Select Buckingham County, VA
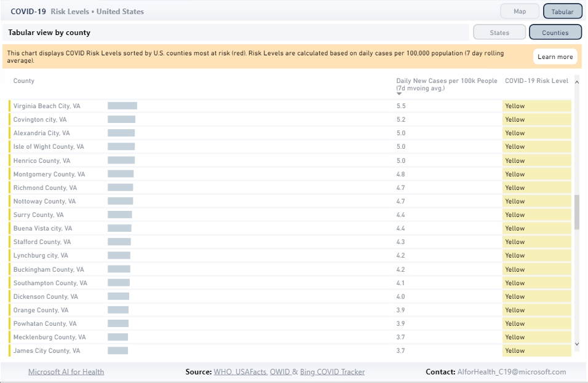The width and height of the screenshot is (588, 383). tap(290, 269)
